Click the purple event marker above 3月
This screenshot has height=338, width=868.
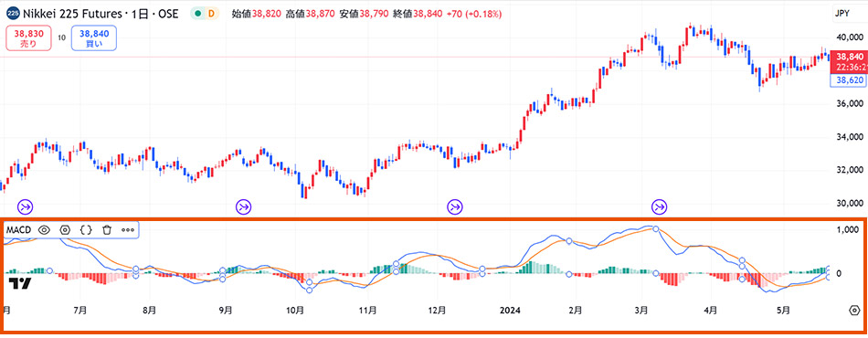click(660, 206)
